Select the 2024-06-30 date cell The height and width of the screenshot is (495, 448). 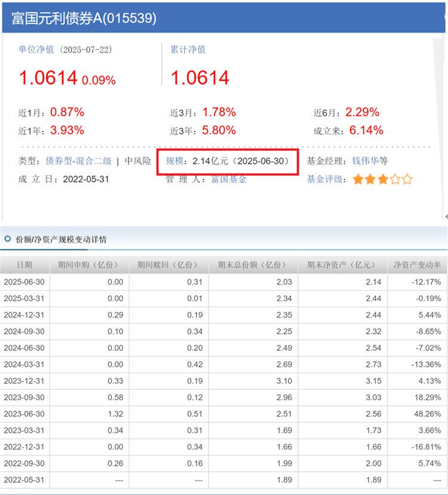pos(24,348)
